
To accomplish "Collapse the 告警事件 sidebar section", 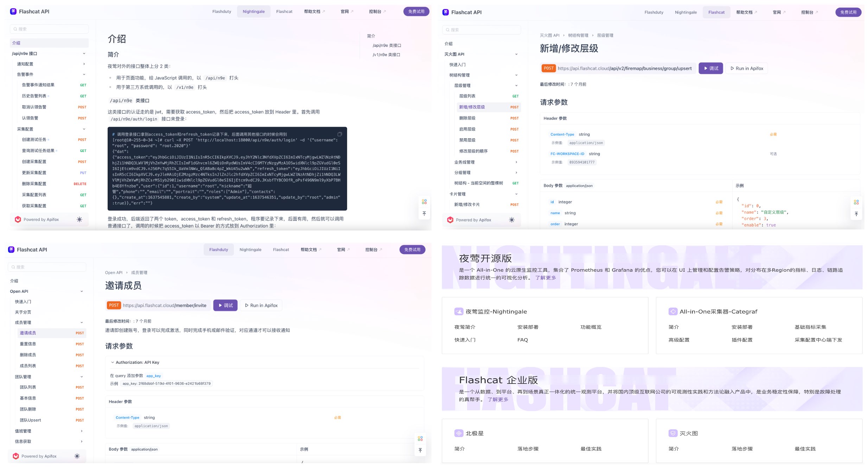I will click(84, 74).
